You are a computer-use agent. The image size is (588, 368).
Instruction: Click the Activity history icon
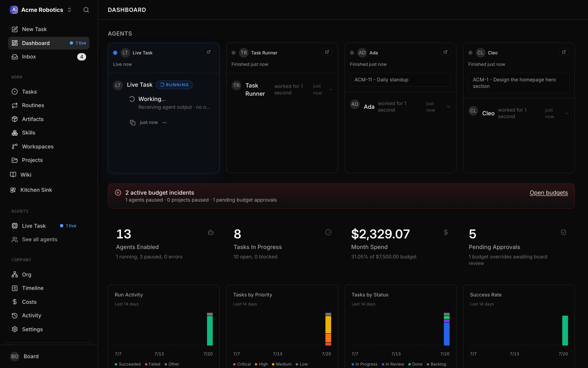tap(14, 315)
